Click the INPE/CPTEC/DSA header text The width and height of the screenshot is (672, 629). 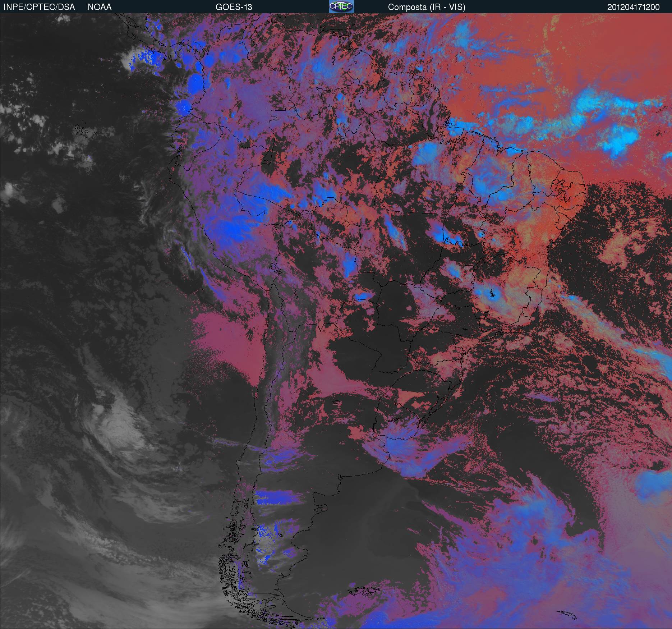tap(39, 7)
